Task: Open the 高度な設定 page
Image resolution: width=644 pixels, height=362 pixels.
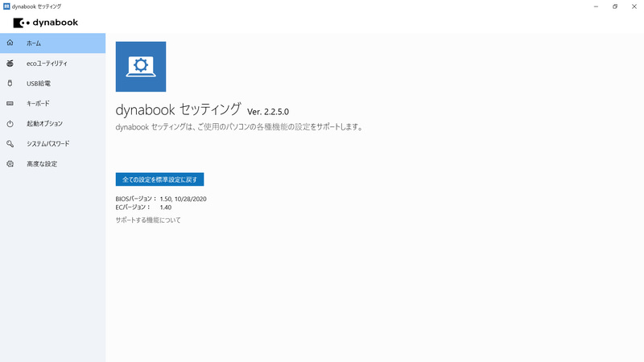Action: click(x=52, y=164)
